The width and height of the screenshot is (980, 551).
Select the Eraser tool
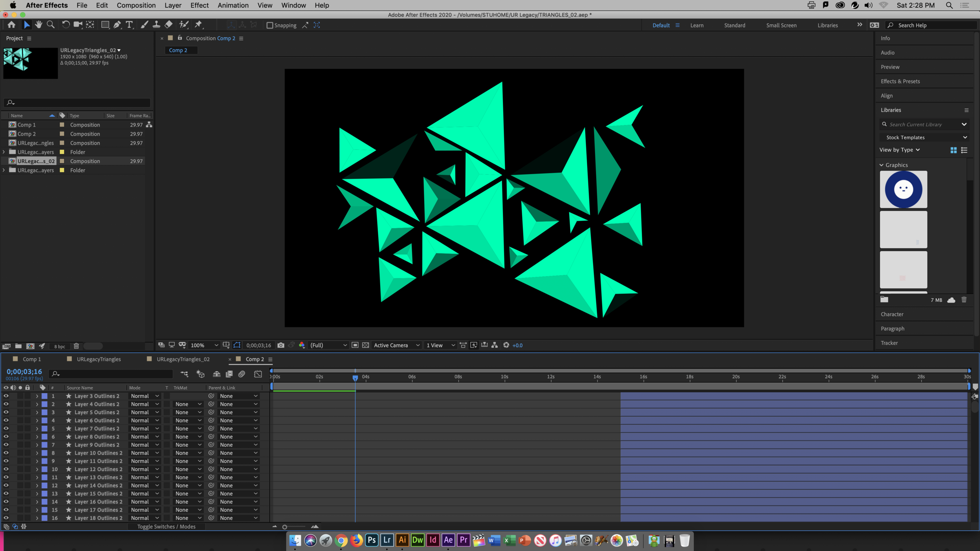pos(169,25)
